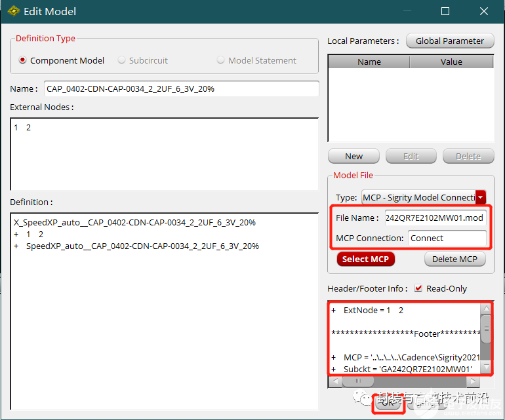Screen dimensions: 505x420
Task: Click the Value column header
Action: pyautogui.click(x=451, y=62)
